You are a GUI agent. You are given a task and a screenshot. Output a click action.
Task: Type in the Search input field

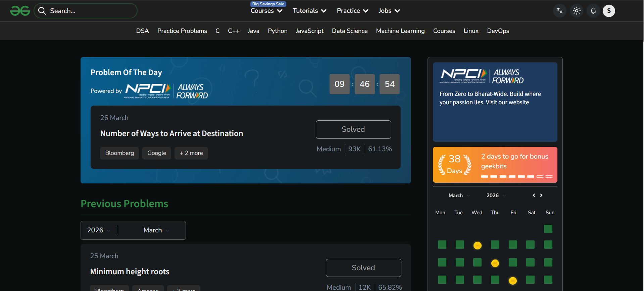coord(91,11)
